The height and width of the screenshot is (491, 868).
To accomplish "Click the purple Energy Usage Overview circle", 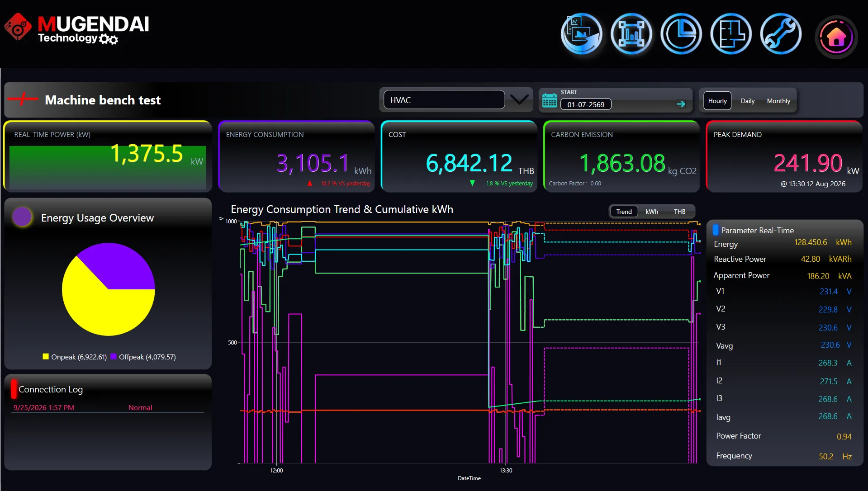I will [x=22, y=217].
